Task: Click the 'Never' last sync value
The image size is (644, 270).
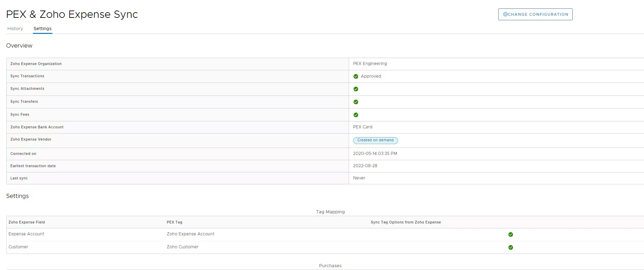Action: tap(359, 178)
